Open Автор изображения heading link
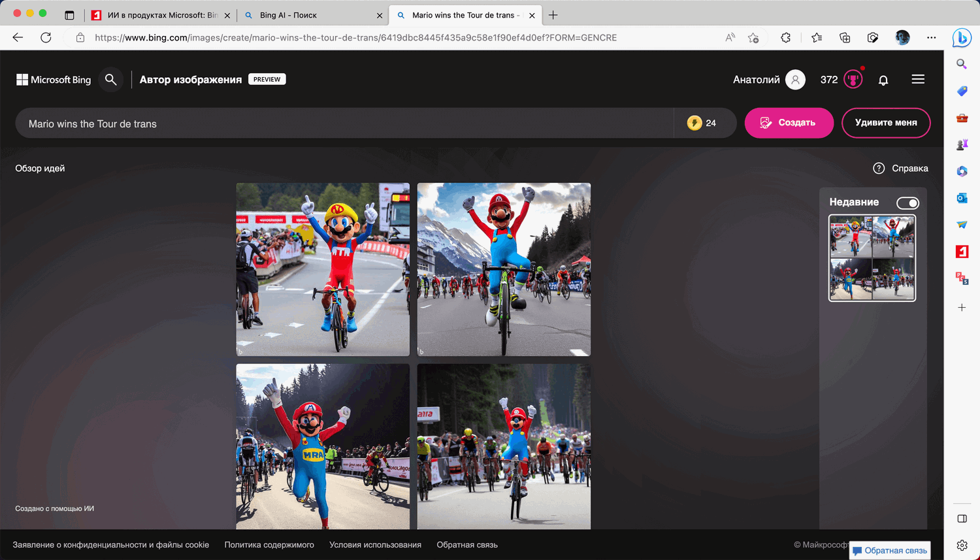The height and width of the screenshot is (560, 980). pyautogui.click(x=191, y=80)
